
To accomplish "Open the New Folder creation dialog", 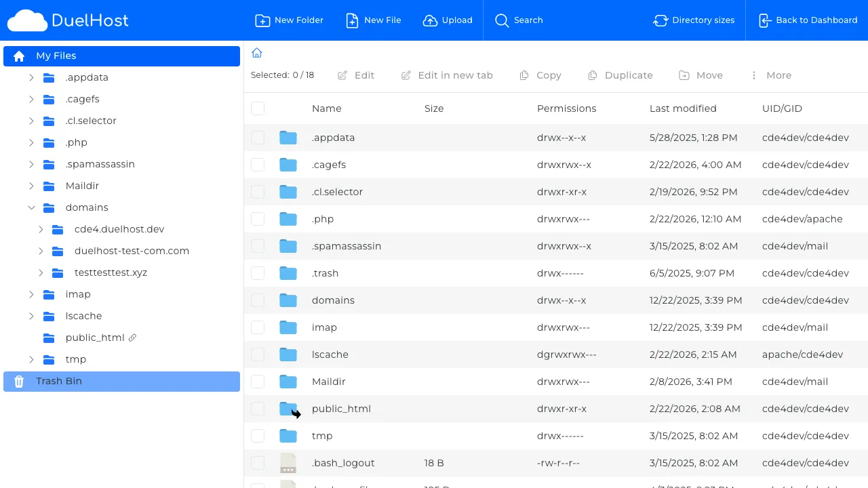I will pos(289,20).
